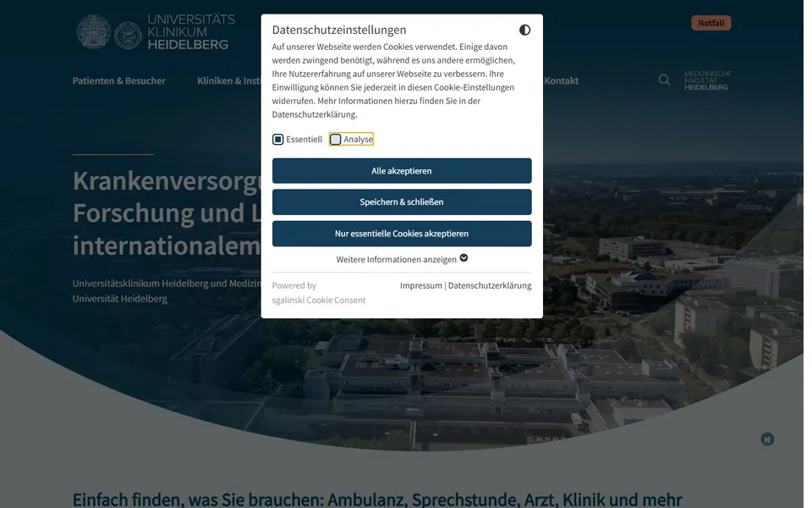The width and height of the screenshot is (812, 508).
Task: Click the Universitätsklinikum Heidelberg logo
Action: [156, 31]
